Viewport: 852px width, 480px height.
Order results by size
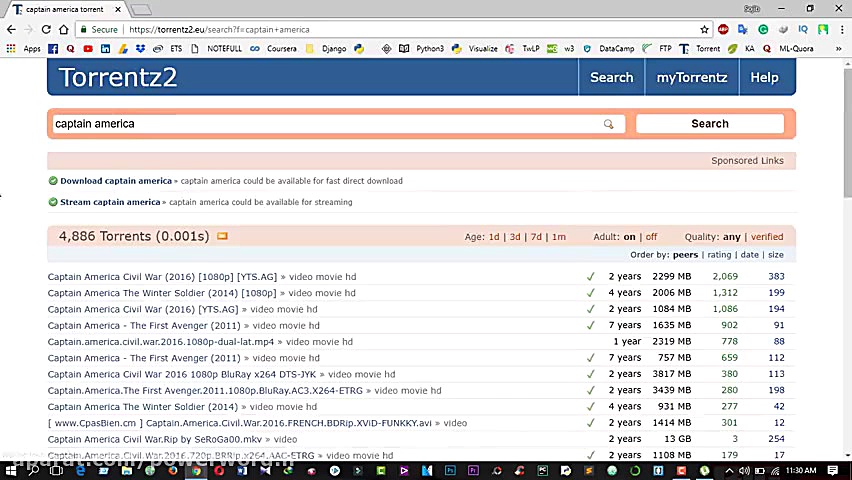[x=776, y=255]
